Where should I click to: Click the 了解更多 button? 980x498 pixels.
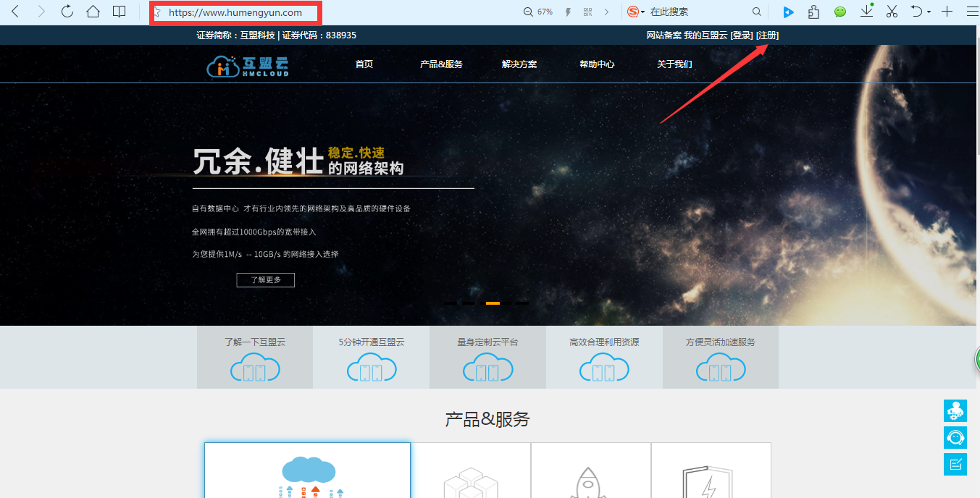[x=265, y=279]
